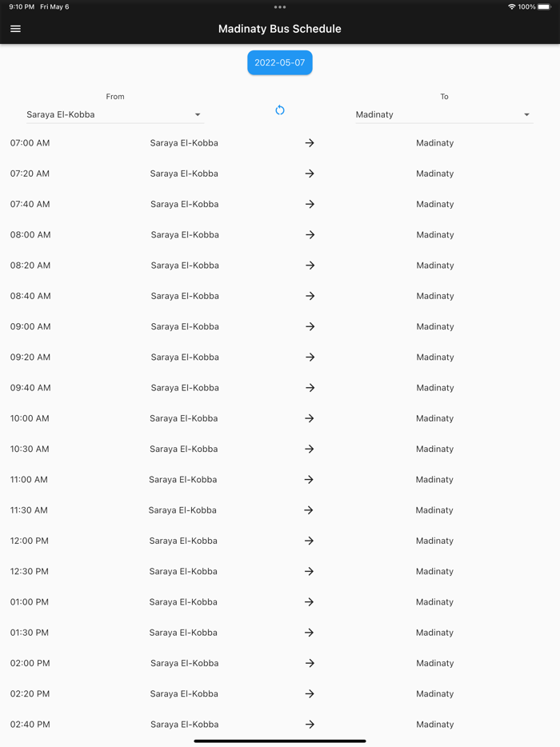The width and height of the screenshot is (560, 747).
Task: Click the arrow icon on 02:40 PM trip
Action: tap(309, 725)
